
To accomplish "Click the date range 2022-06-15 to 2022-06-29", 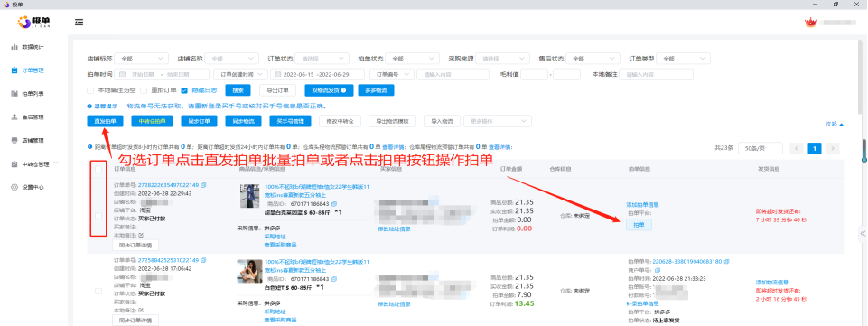I will (x=317, y=74).
